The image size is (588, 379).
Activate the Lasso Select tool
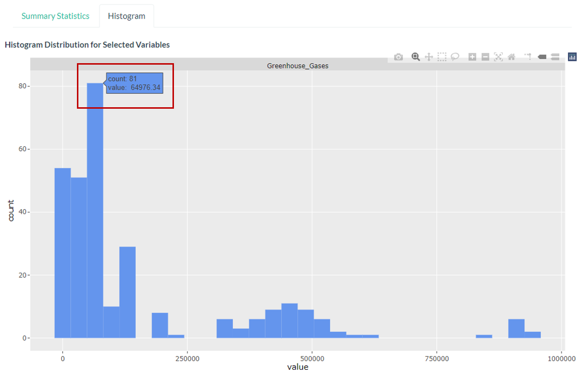(455, 57)
